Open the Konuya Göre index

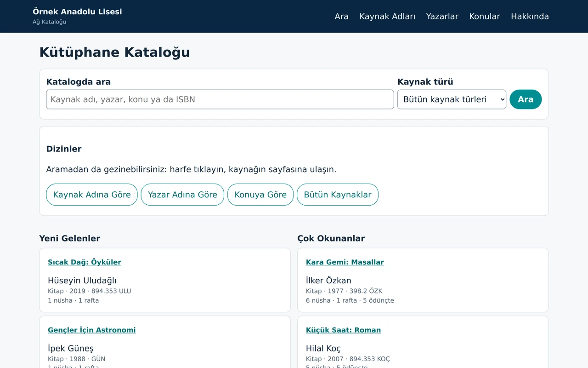(x=260, y=195)
